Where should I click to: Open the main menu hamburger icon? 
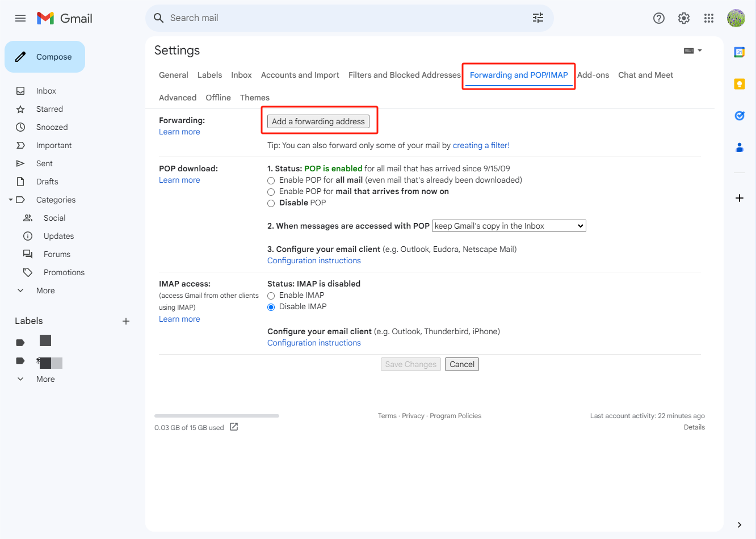coord(20,18)
